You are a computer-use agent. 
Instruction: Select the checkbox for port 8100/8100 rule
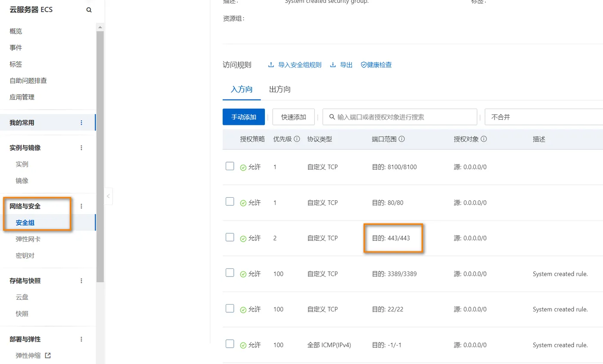coord(230,166)
